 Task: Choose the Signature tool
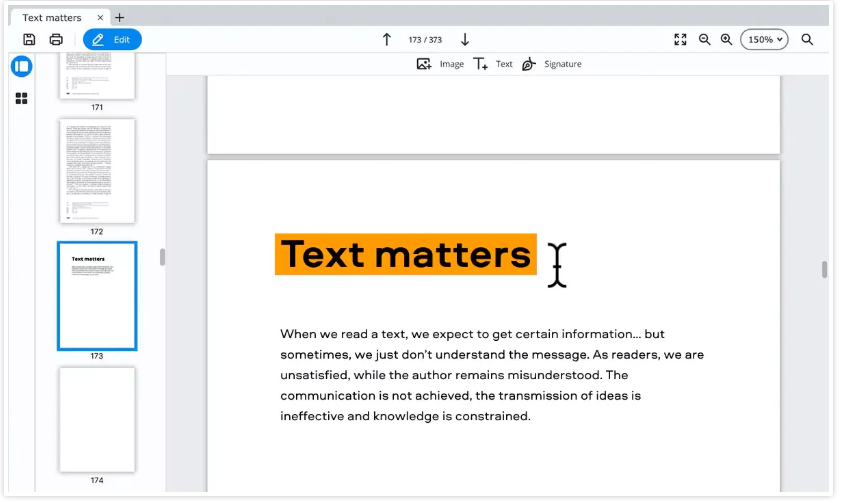pyautogui.click(x=551, y=64)
